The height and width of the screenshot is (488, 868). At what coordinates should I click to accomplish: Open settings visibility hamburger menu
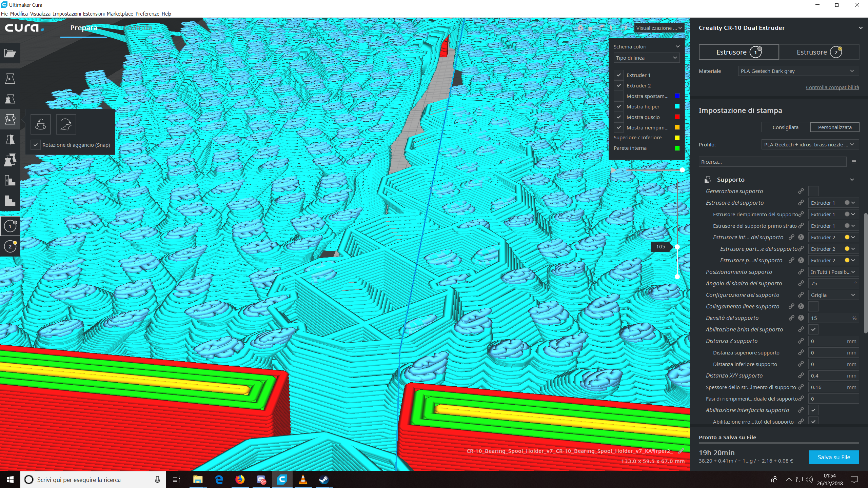click(854, 162)
